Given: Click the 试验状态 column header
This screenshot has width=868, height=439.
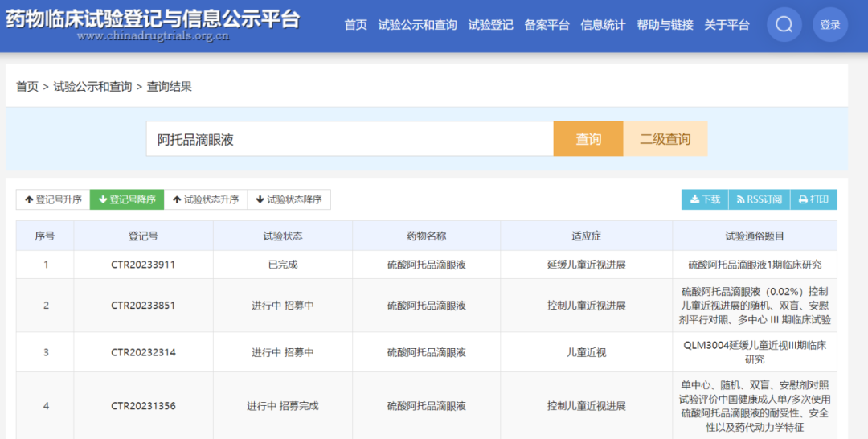Looking at the screenshot, I should (283, 236).
